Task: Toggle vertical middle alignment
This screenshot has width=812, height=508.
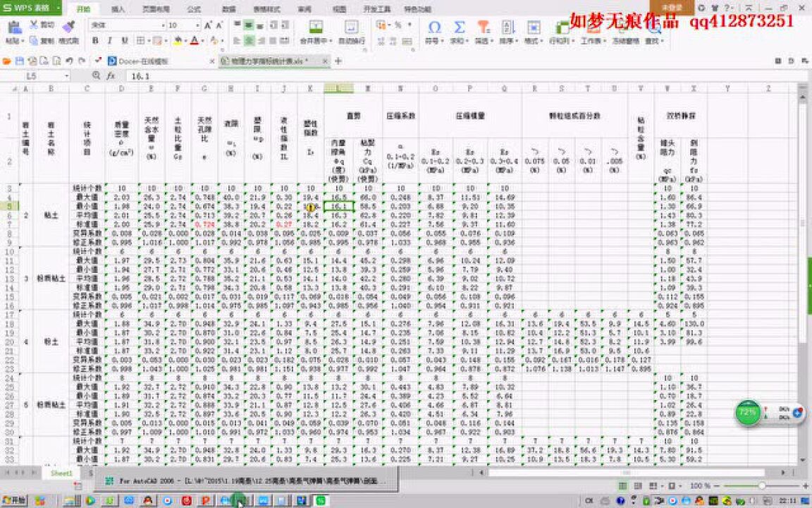Action: (249, 25)
